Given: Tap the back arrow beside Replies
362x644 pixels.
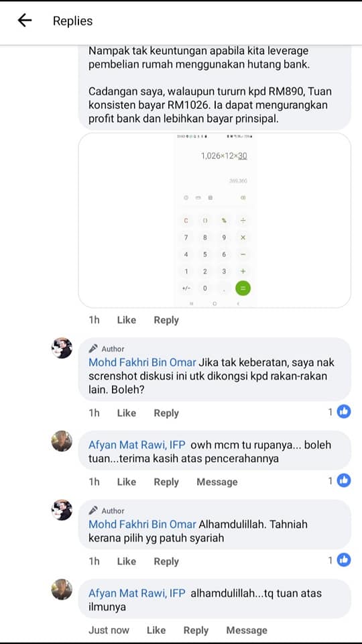Looking at the screenshot, I should click(25, 20).
